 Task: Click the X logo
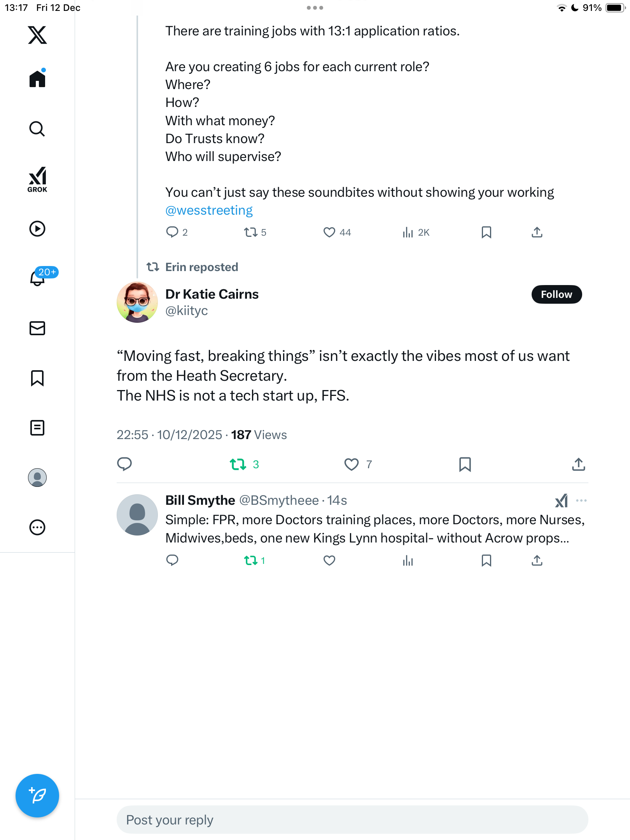click(37, 35)
